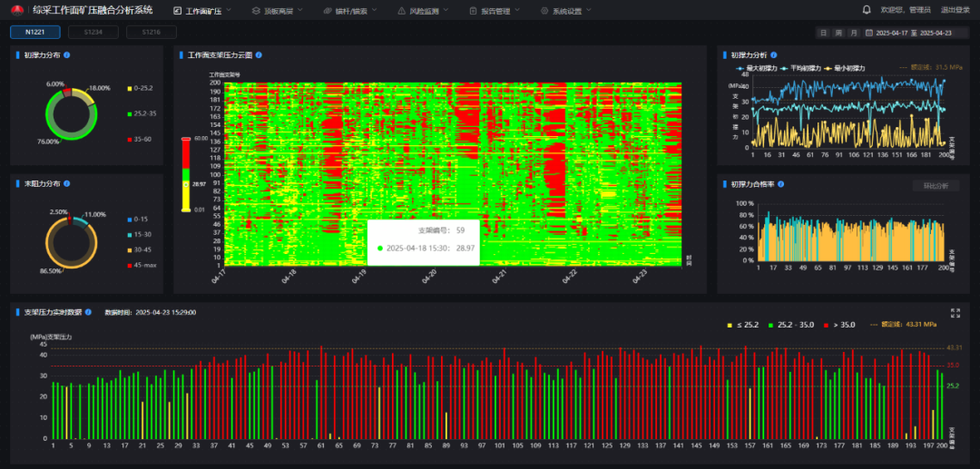Toggle the 30-45 legend in 末阻力分布
The width and height of the screenshot is (980, 469).
(x=139, y=249)
